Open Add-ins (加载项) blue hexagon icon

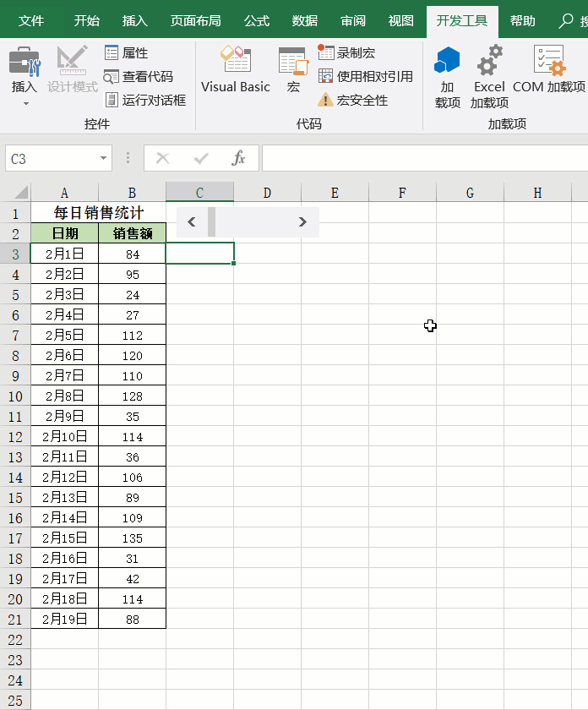click(x=447, y=60)
